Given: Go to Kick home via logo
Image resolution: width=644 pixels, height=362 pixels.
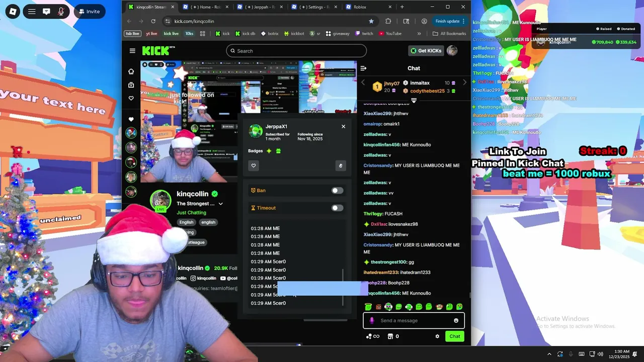Looking at the screenshot, I should (158, 51).
